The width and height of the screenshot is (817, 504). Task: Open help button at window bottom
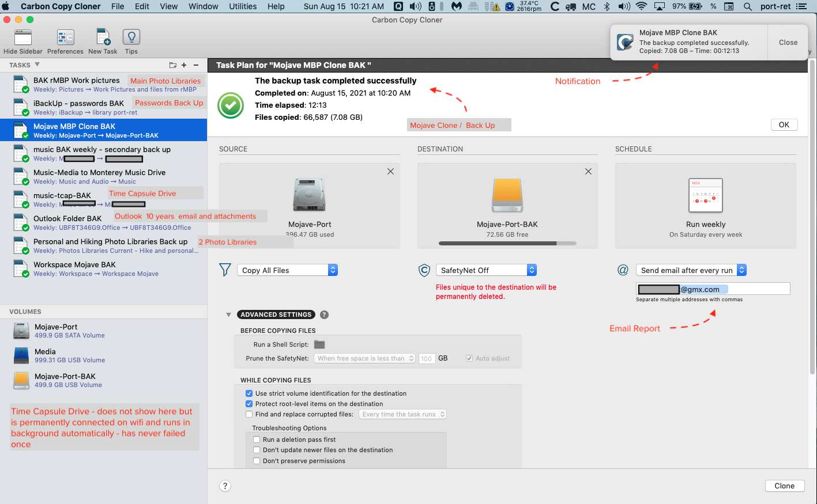(225, 486)
